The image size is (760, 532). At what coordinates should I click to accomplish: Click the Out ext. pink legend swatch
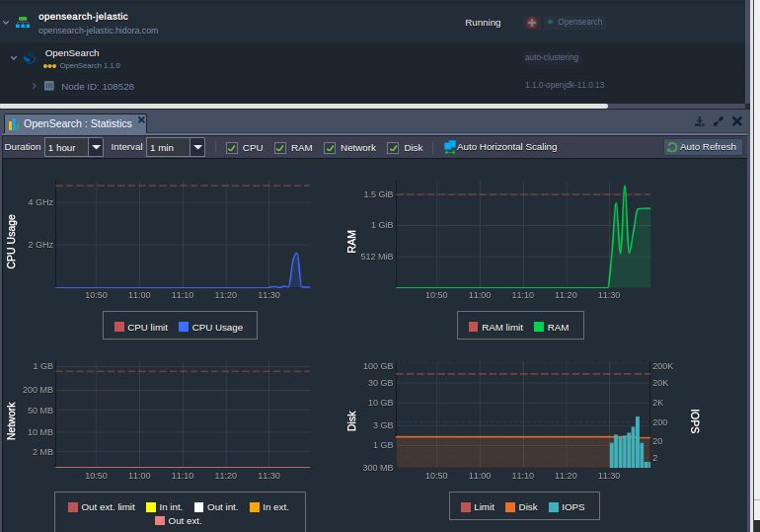click(160, 521)
